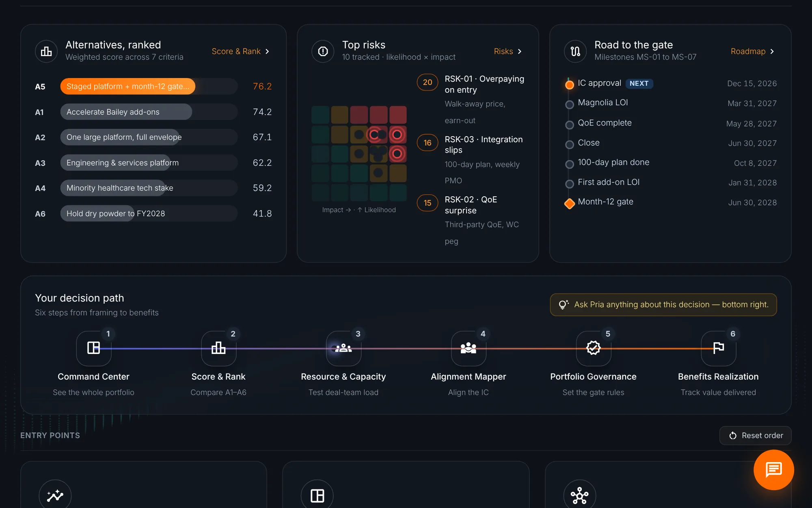Click the lightbulb icon in Ask Pria banner
Image resolution: width=812 pixels, height=508 pixels.
[x=564, y=305]
